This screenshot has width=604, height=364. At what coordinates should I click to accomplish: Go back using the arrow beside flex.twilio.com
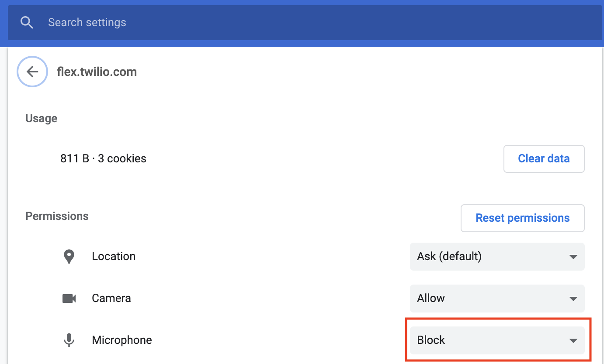click(32, 72)
